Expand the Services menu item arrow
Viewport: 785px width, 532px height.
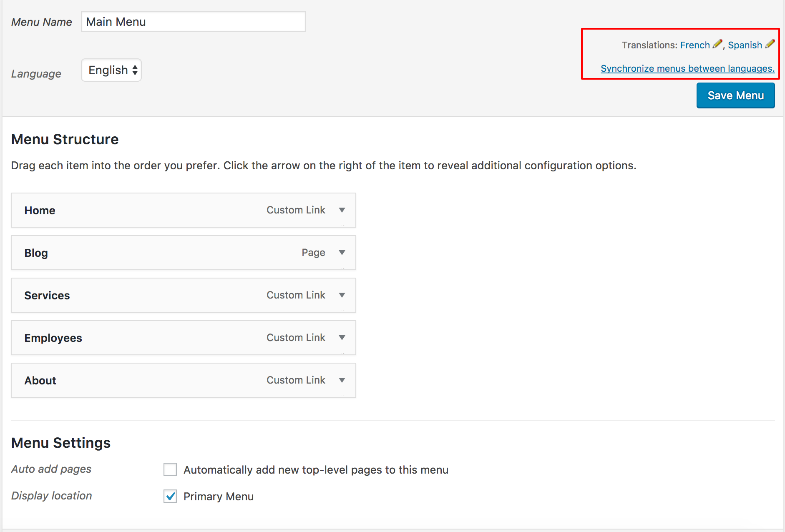[342, 295]
